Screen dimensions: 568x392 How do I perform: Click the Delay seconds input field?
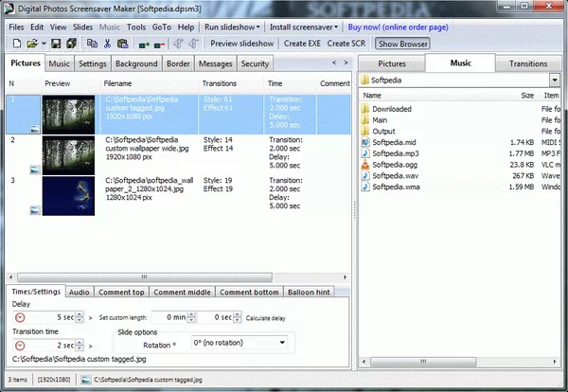tap(51, 317)
